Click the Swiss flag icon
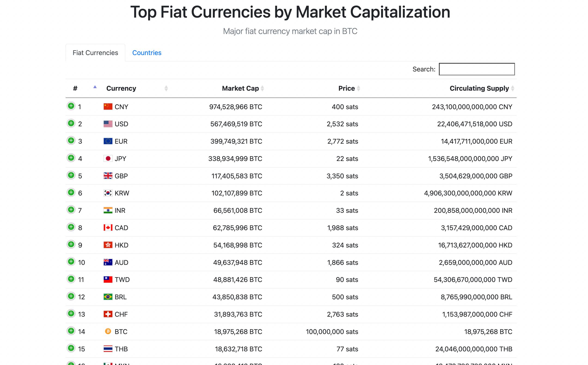This screenshot has height=365, width=588. tap(108, 314)
